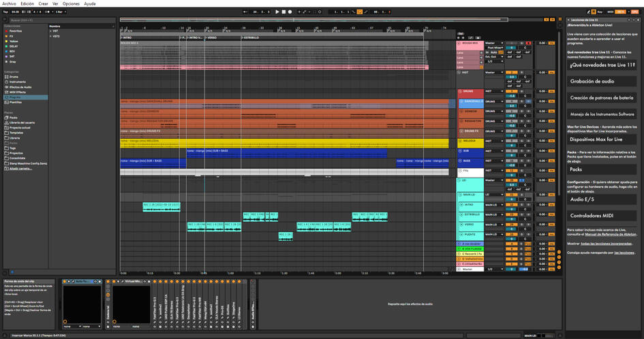
Task: Open the Efectos de Audio browser category
Action: pos(20,87)
